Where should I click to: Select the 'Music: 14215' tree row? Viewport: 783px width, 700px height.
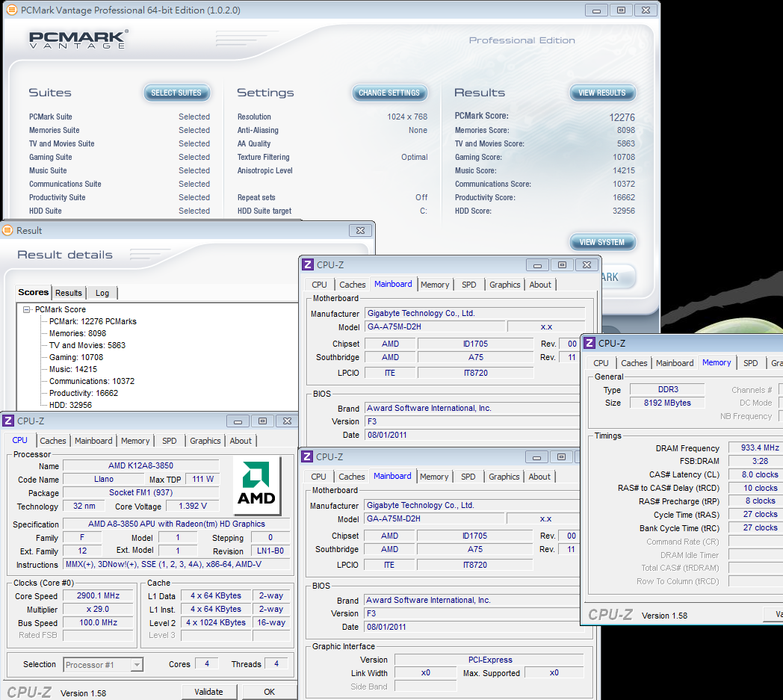(x=73, y=370)
